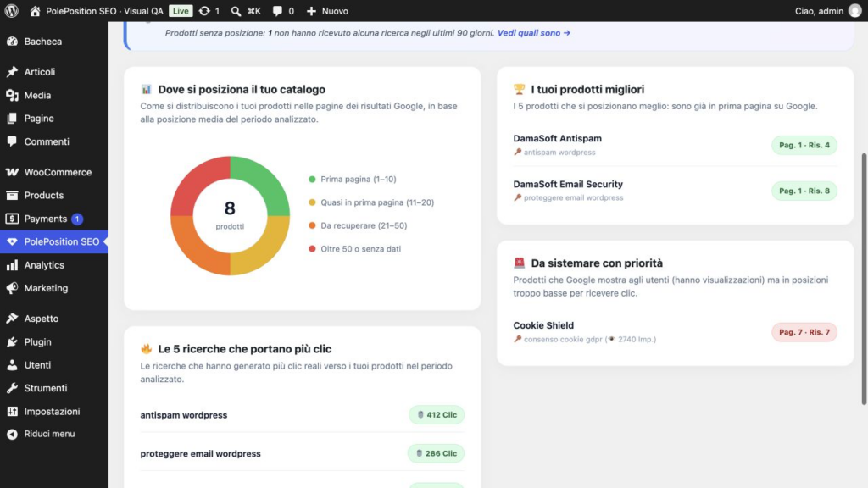Screen dimensions: 868x488
Task: Click the Commenti bubble icon in sidebar
Action: pos(12,141)
